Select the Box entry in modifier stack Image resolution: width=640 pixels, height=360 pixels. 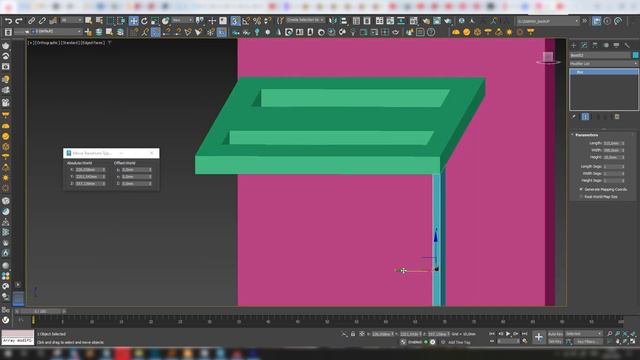click(604, 72)
